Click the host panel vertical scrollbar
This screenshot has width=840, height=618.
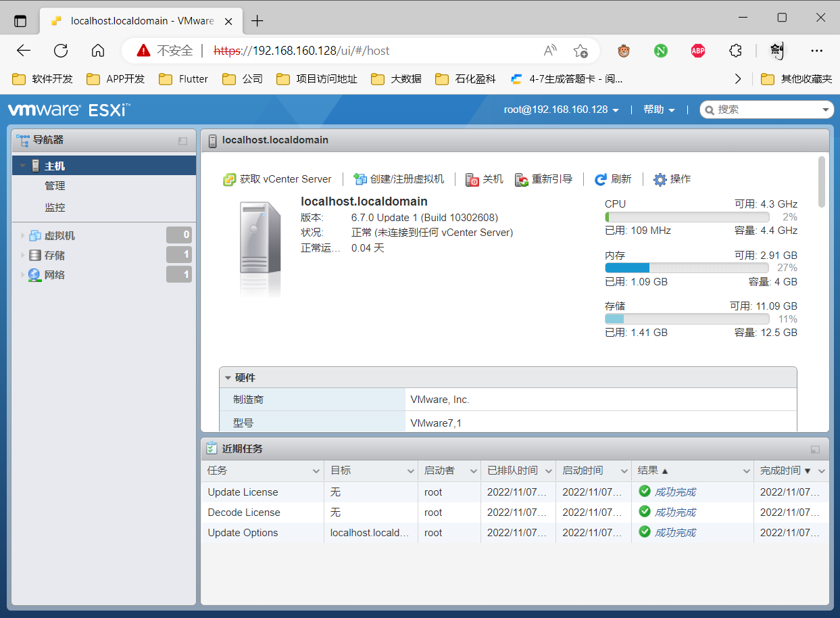(x=822, y=181)
